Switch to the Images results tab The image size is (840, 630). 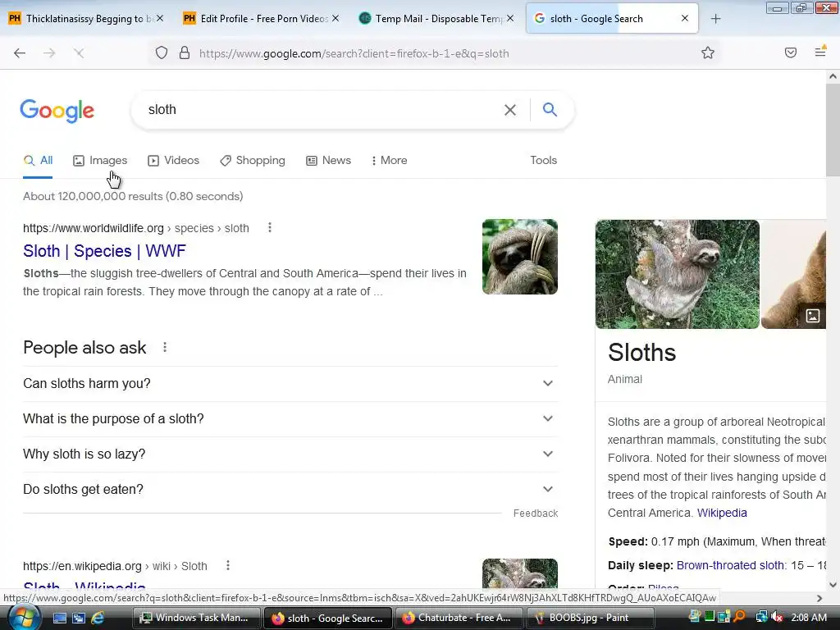tap(100, 160)
